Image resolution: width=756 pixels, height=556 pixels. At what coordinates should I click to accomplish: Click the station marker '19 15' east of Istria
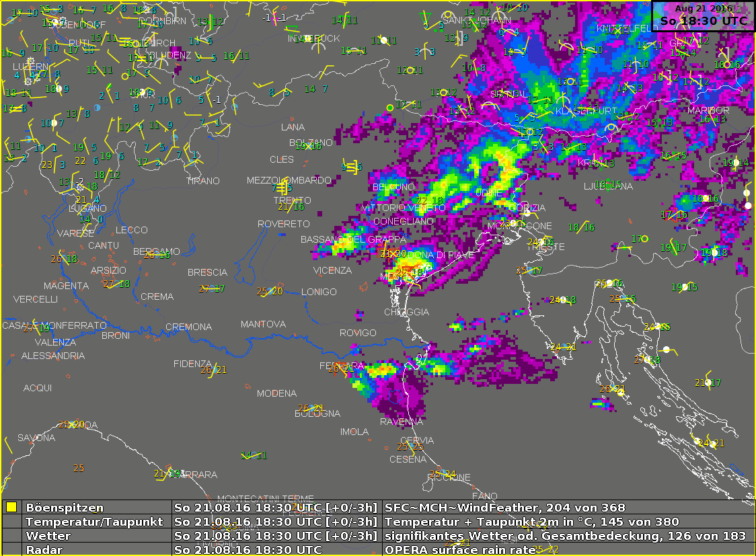click(684, 287)
